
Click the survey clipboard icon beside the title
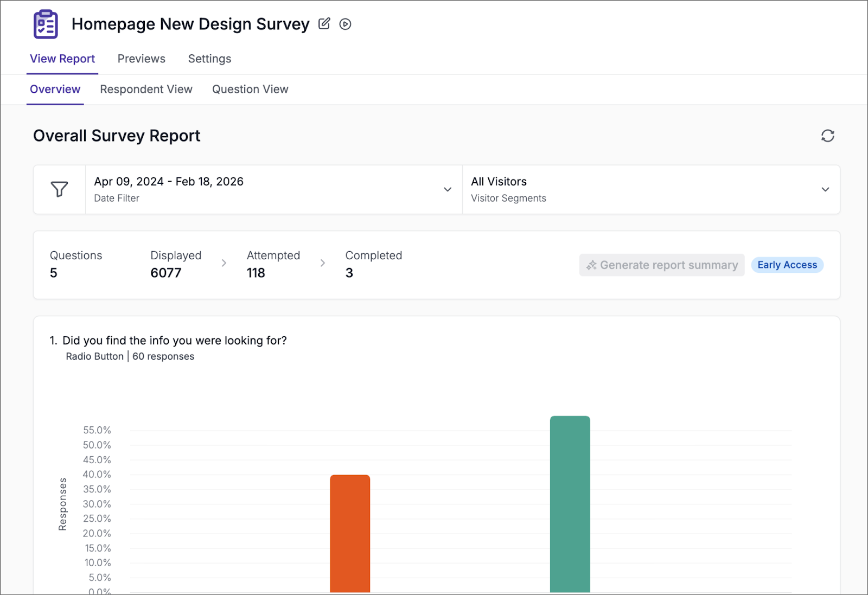point(44,24)
